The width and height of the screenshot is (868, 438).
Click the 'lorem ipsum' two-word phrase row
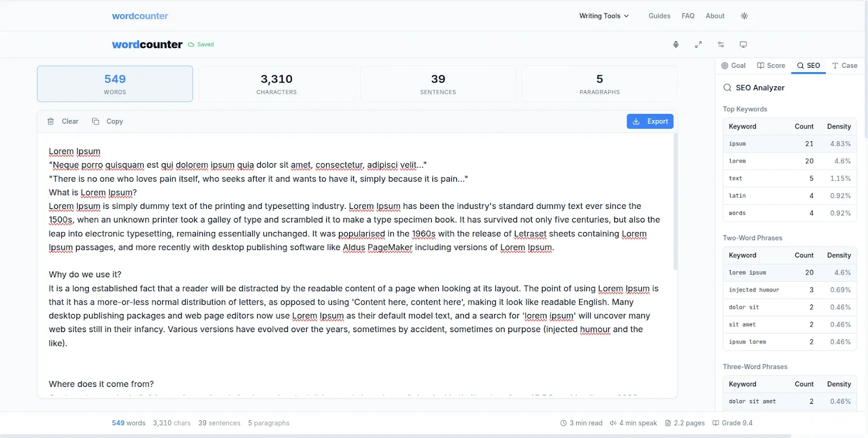coord(789,272)
